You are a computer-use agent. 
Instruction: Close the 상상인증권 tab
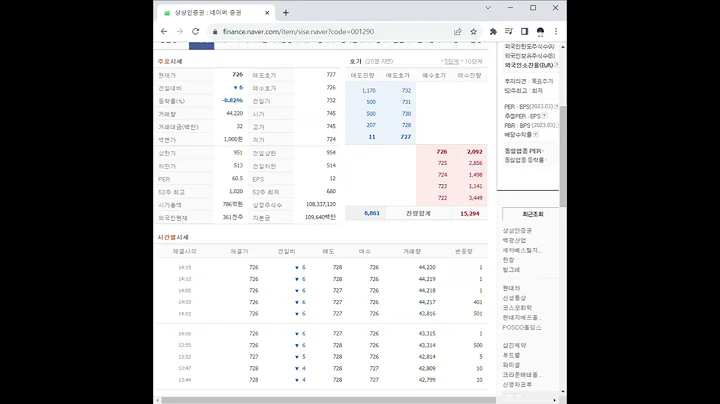(267, 13)
